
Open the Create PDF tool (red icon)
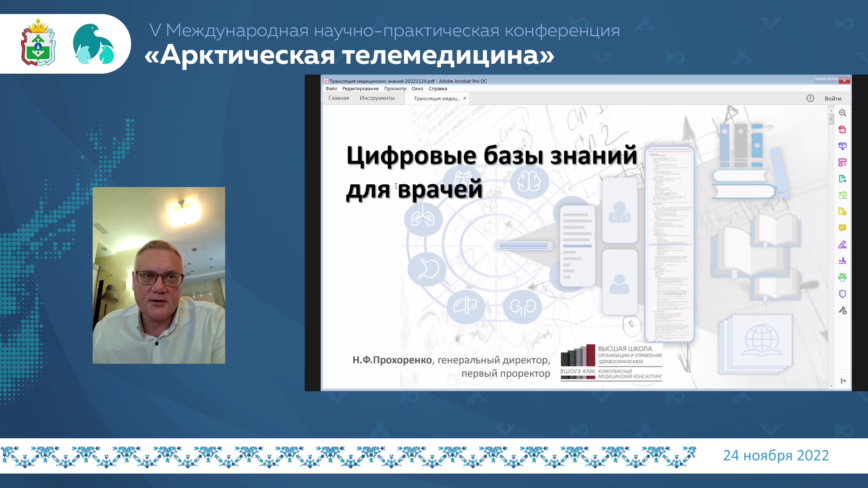click(842, 130)
